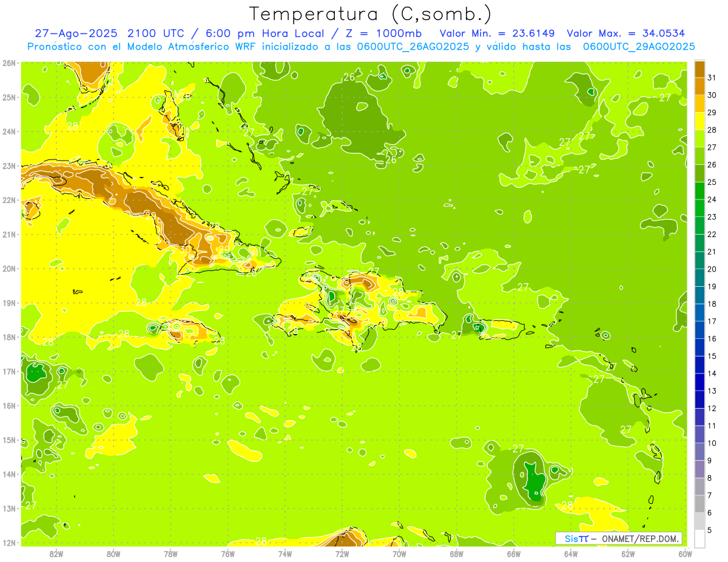Click the legend value label 26

click(x=712, y=165)
